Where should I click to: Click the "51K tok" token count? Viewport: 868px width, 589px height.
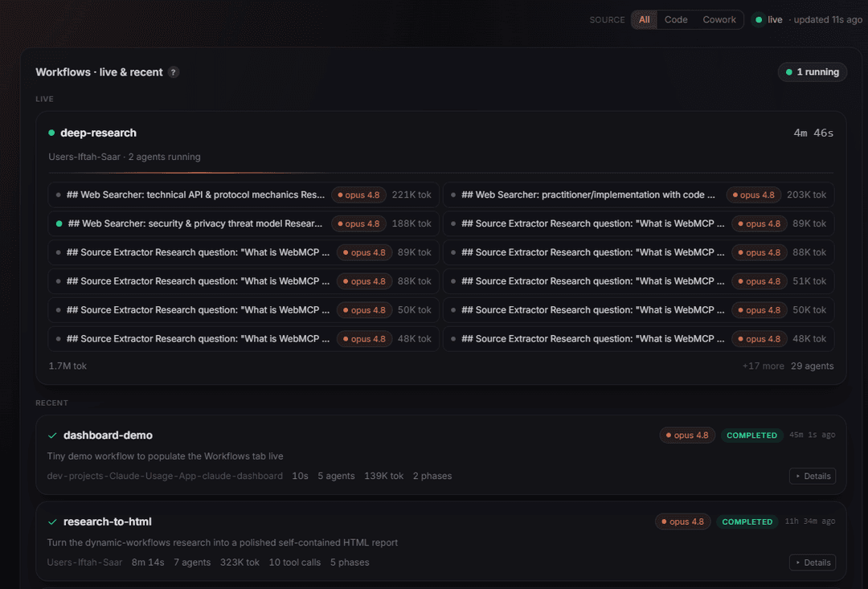[x=809, y=281]
